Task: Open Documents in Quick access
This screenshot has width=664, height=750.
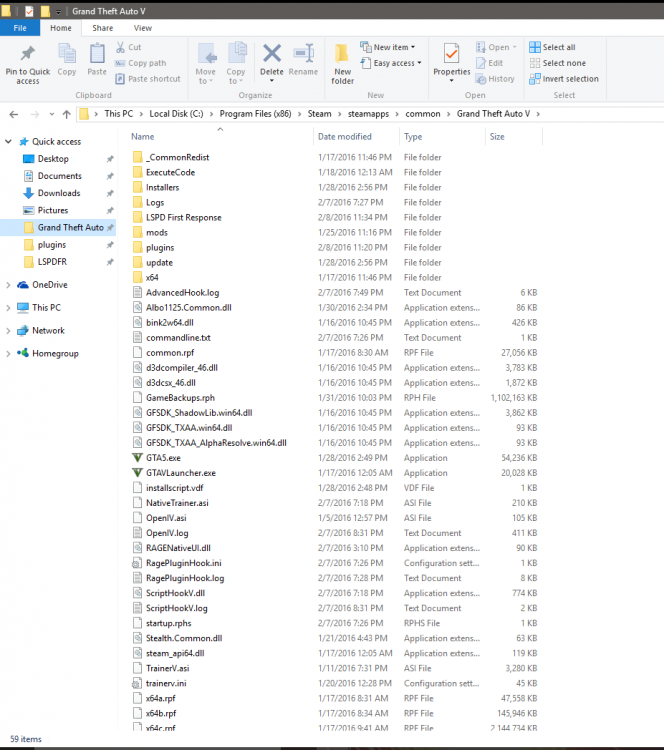Action: [x=59, y=176]
